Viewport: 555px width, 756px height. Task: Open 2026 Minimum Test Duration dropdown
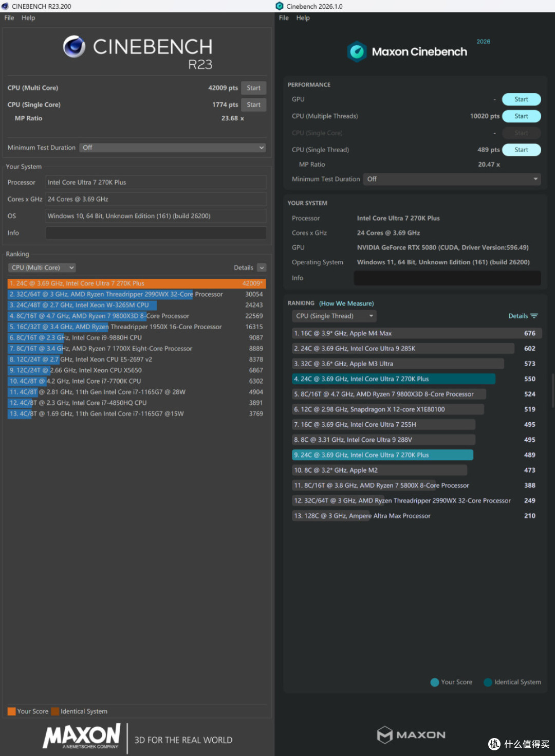pyautogui.click(x=452, y=179)
